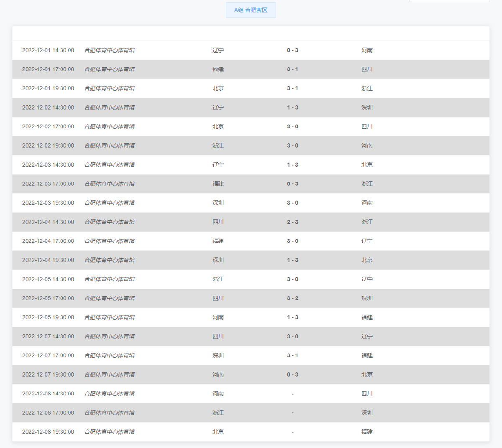The image size is (502, 448).
Task: Click score 1 - 3 for 辽宁 vs 深圳
Action: point(292,107)
